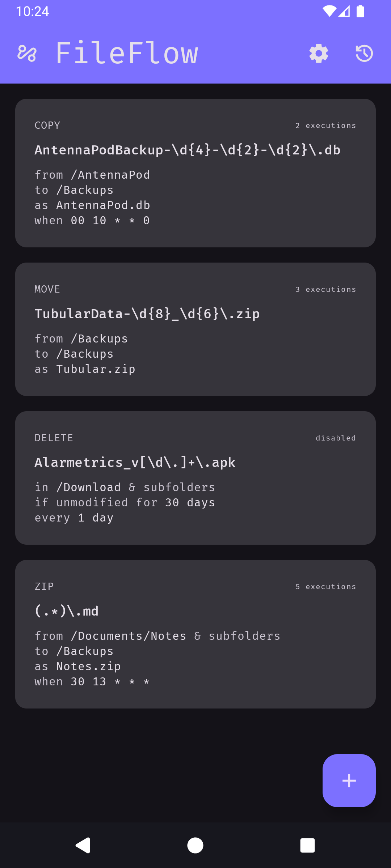The width and height of the screenshot is (391, 868).
Task: Open execution history clock icon
Action: 364,54
